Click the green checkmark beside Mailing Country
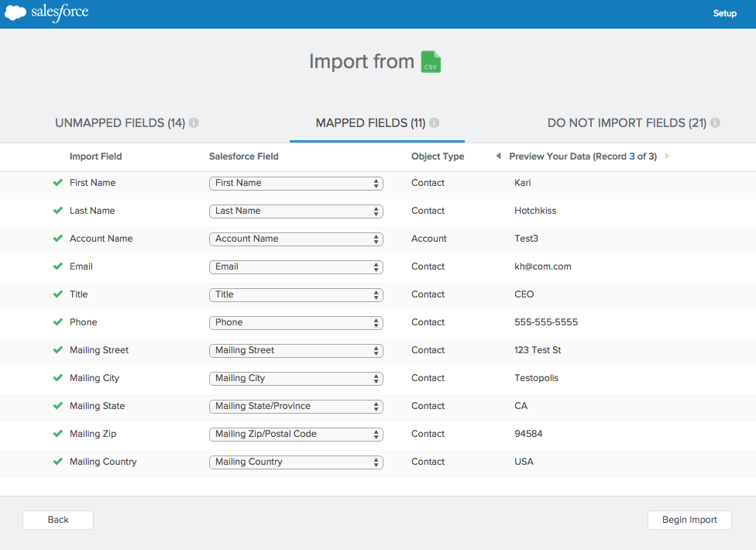The width and height of the screenshot is (756, 550). [57, 462]
